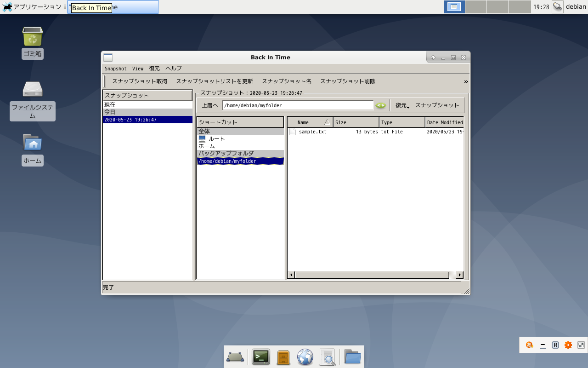The height and width of the screenshot is (368, 588).
Task: Click the orange あ input method icon
Action: click(530, 345)
